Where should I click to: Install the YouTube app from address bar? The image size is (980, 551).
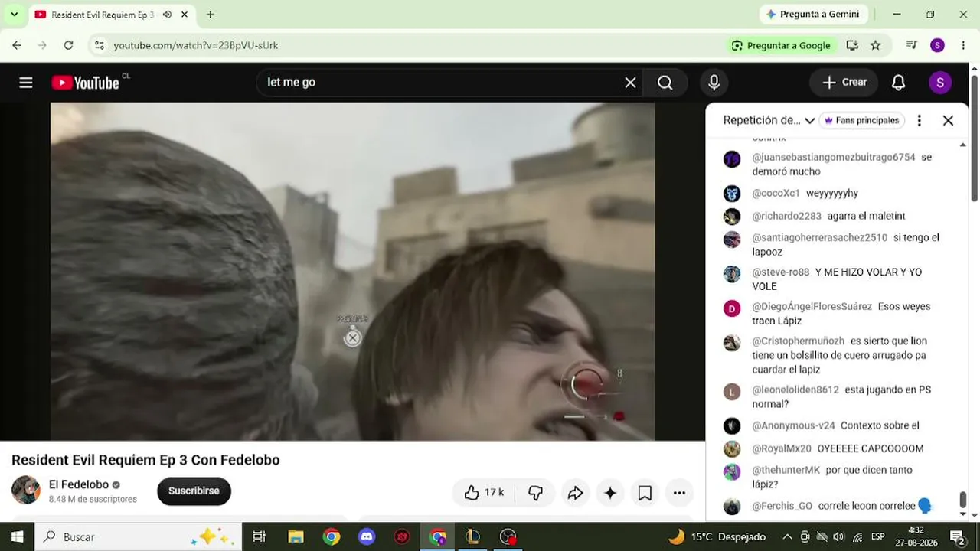click(x=852, y=45)
